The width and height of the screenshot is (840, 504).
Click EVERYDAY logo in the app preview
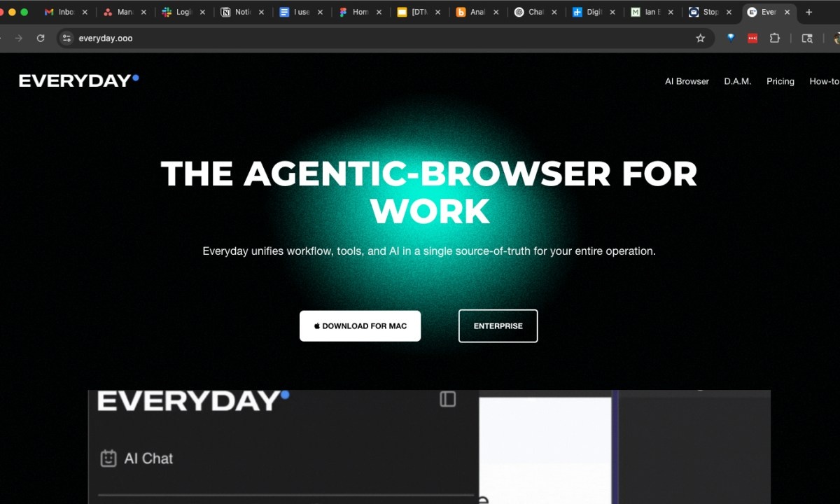click(192, 401)
